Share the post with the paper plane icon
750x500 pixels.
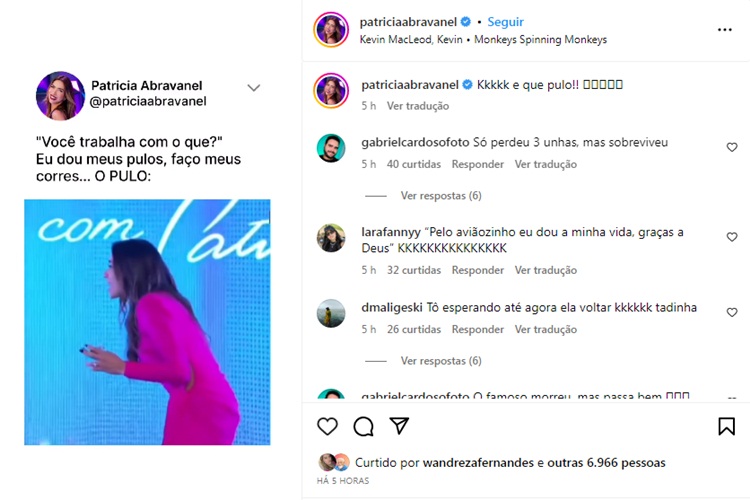point(399,425)
